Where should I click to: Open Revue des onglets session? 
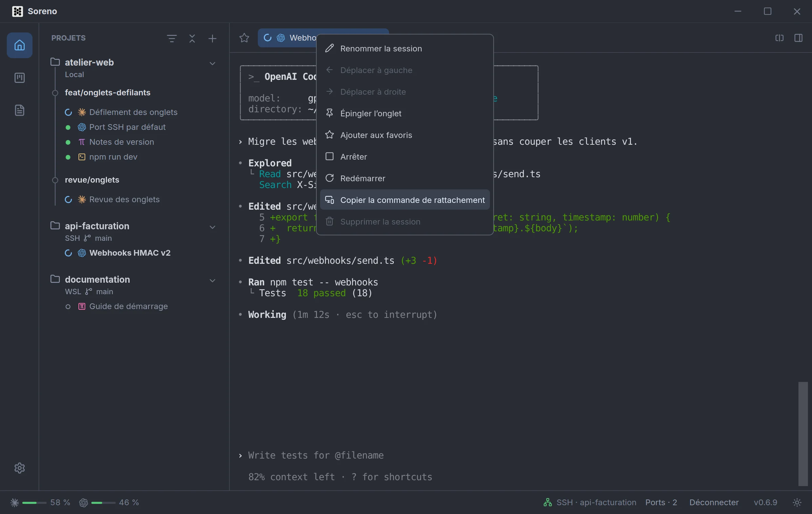pos(125,200)
